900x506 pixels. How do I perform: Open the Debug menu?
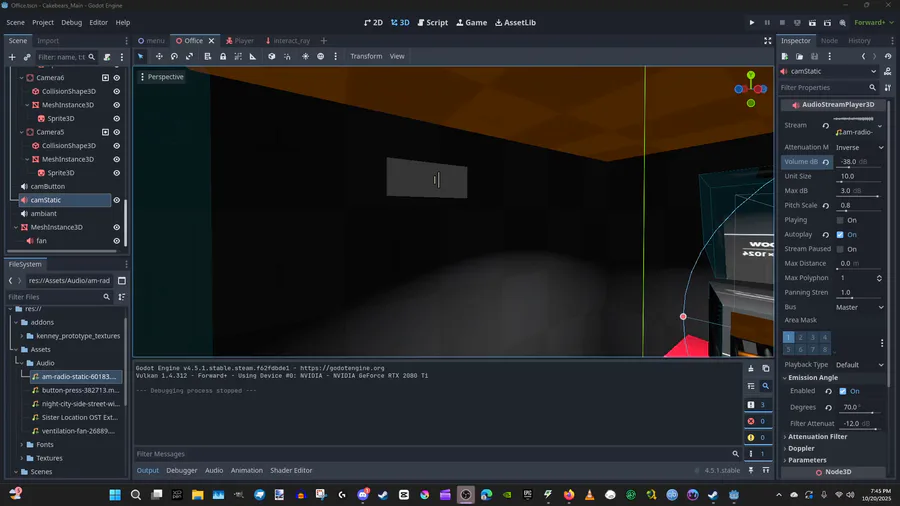point(72,22)
